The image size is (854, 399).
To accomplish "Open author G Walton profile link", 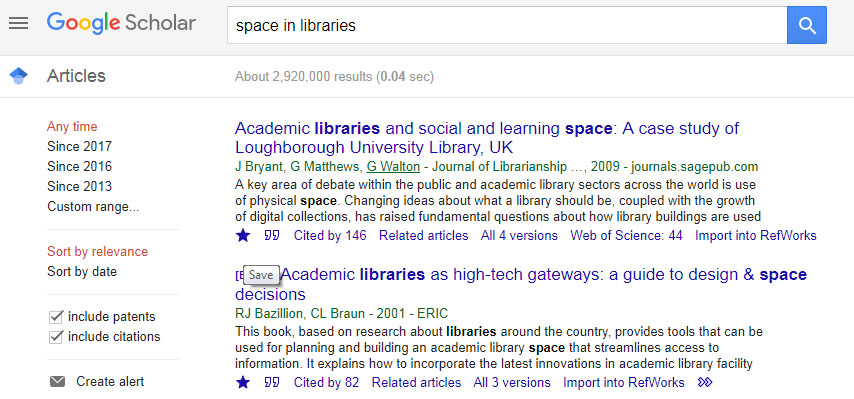I will [393, 167].
